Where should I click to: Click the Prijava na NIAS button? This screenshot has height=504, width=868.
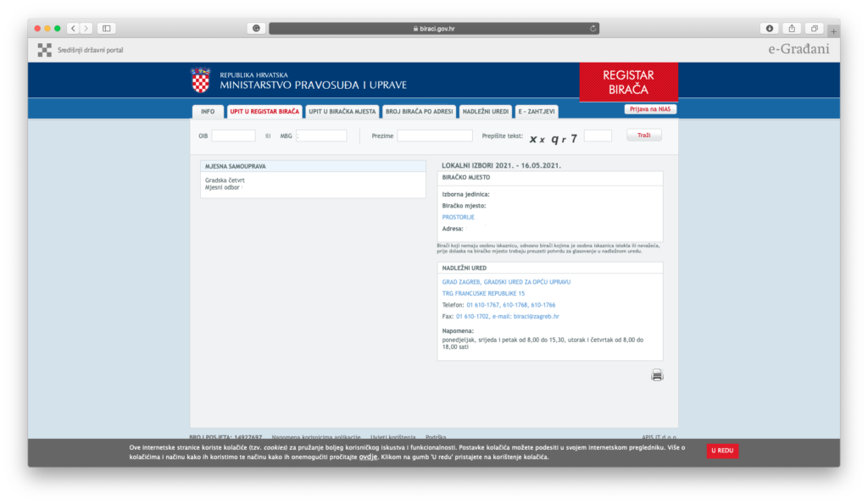650,109
